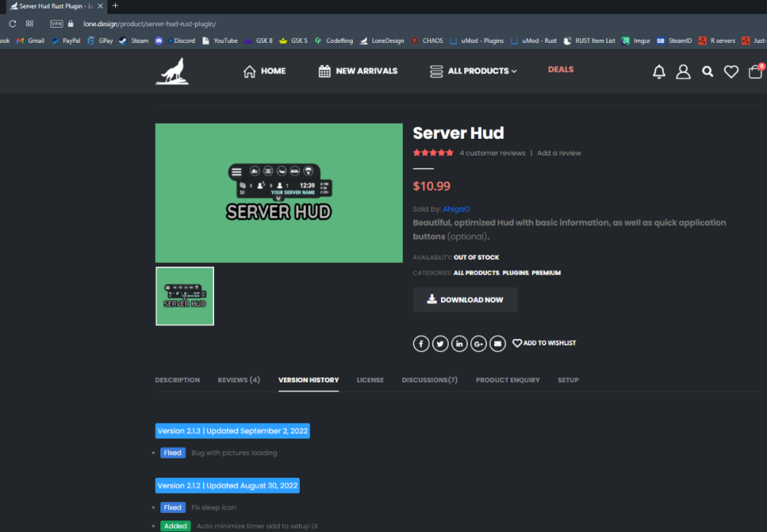Expand the All Products dropdown menu
This screenshot has height=532, width=767.
474,71
